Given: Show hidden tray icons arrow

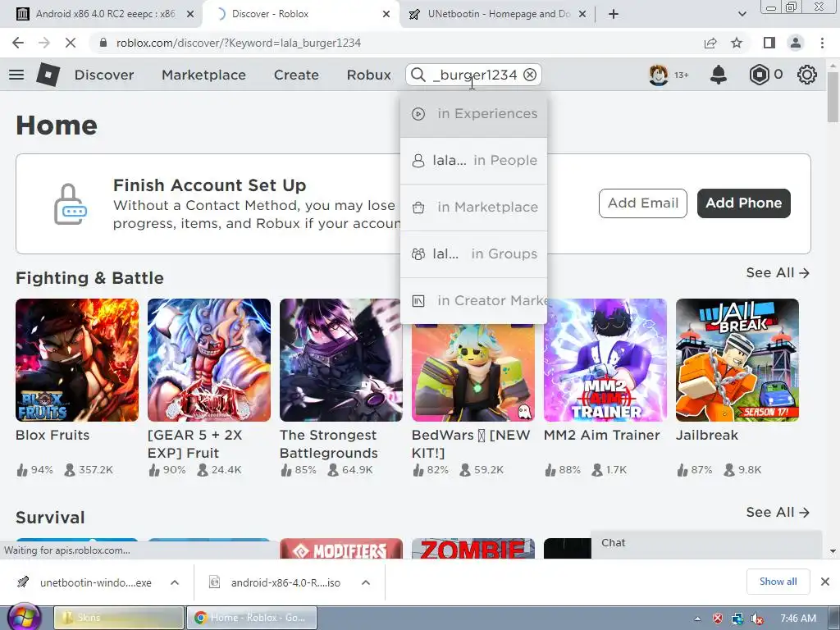Looking at the screenshot, I should (x=697, y=619).
